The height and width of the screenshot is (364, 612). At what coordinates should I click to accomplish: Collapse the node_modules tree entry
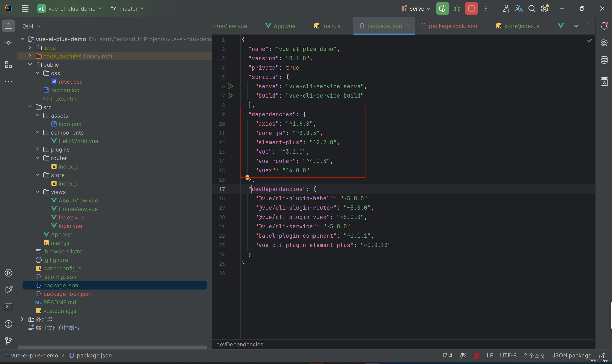click(30, 56)
